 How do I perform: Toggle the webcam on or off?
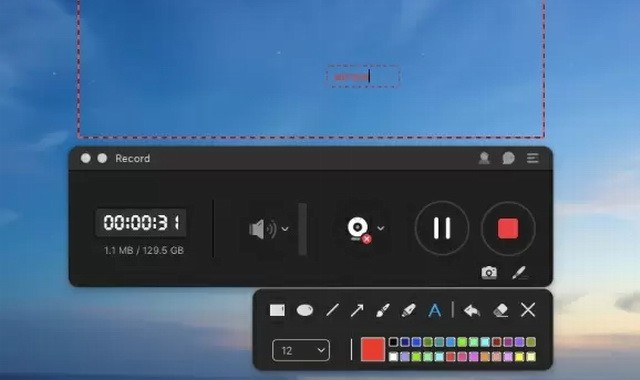pyautogui.click(x=359, y=229)
